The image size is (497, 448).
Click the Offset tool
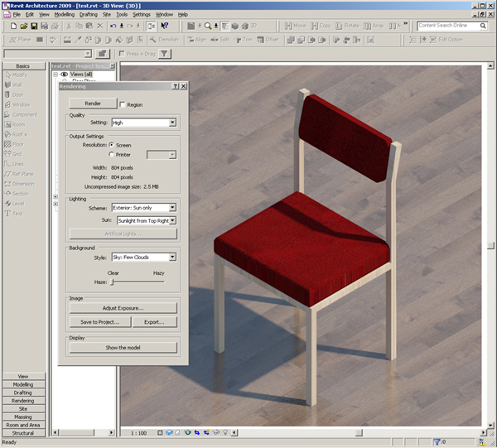click(x=268, y=40)
